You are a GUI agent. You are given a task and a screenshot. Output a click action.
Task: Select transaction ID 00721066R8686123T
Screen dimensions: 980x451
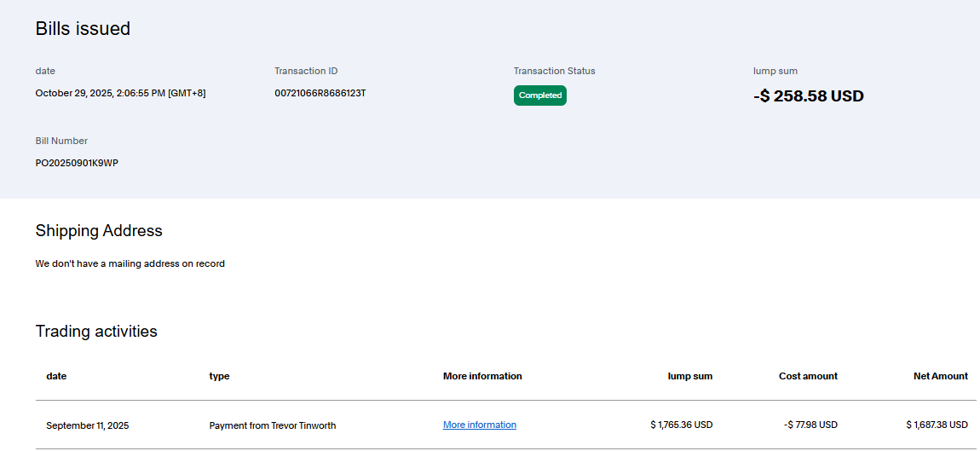(x=320, y=93)
